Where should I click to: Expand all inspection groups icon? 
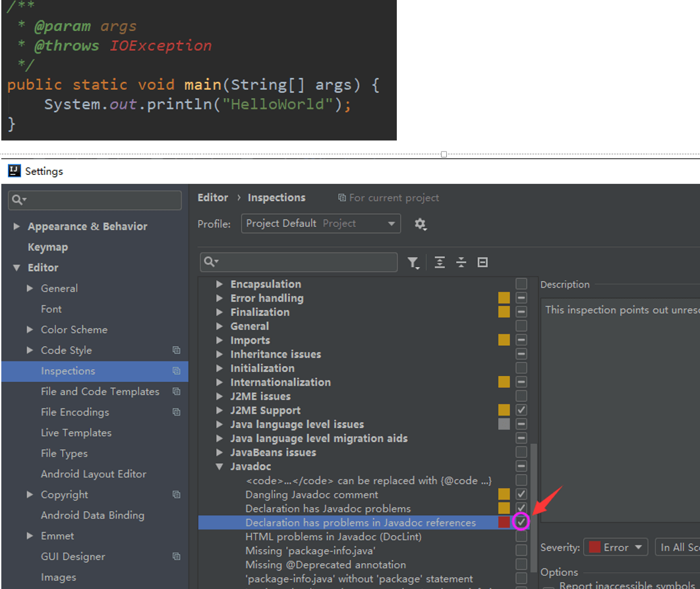tap(440, 263)
